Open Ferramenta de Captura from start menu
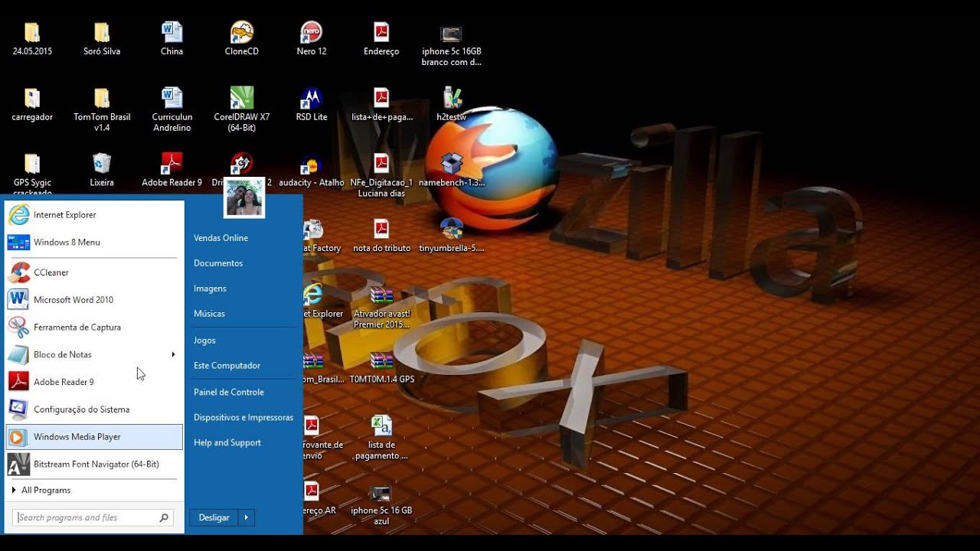Image resolution: width=980 pixels, height=551 pixels. click(94, 328)
